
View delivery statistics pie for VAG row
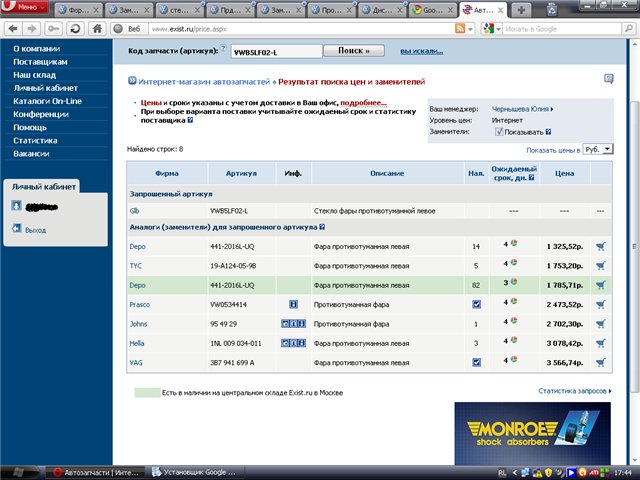[514, 359]
